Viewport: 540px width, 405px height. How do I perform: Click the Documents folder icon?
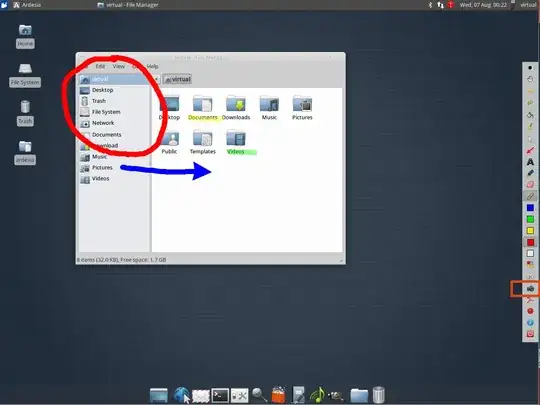click(x=202, y=104)
